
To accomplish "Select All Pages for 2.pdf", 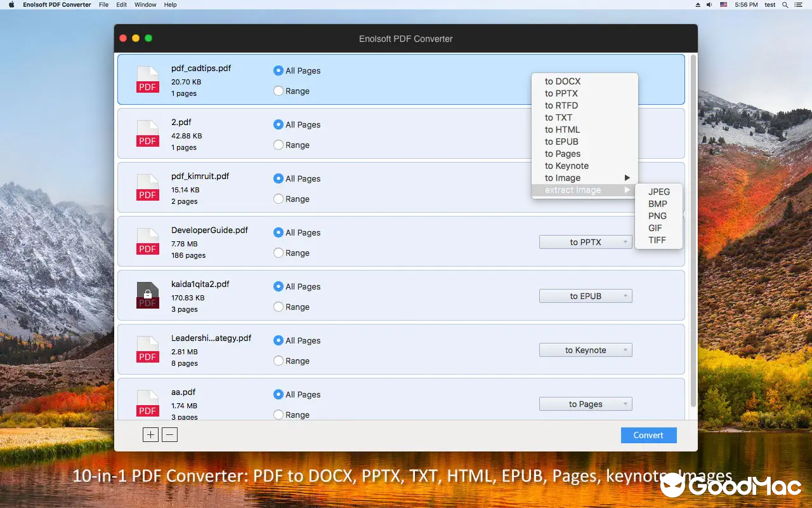I will click(x=278, y=124).
